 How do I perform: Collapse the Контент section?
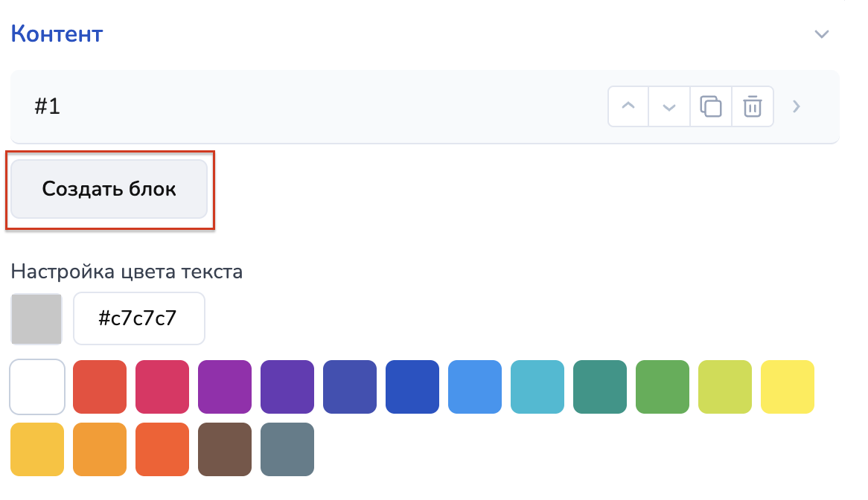click(x=821, y=34)
